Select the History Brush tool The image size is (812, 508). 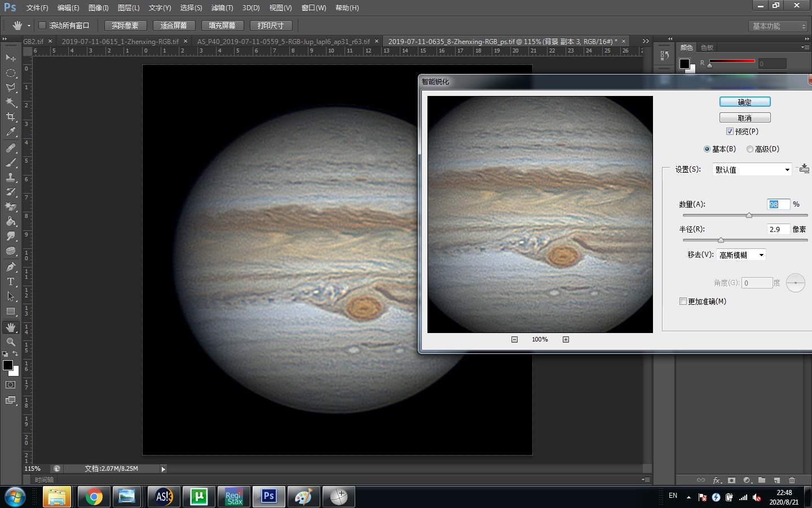pyautogui.click(x=11, y=192)
